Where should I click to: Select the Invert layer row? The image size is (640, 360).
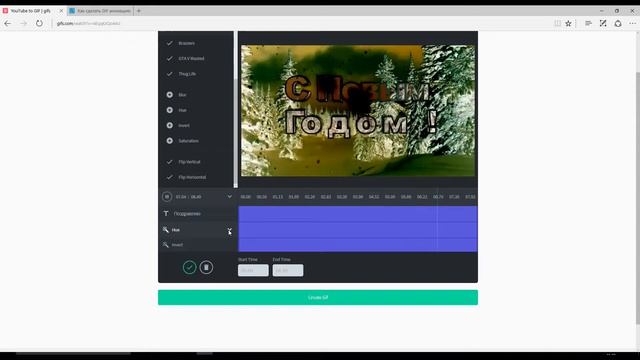[x=198, y=245]
